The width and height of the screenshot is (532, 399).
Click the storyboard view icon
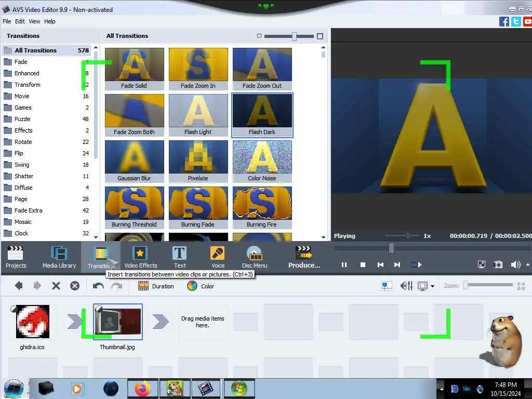click(x=387, y=286)
